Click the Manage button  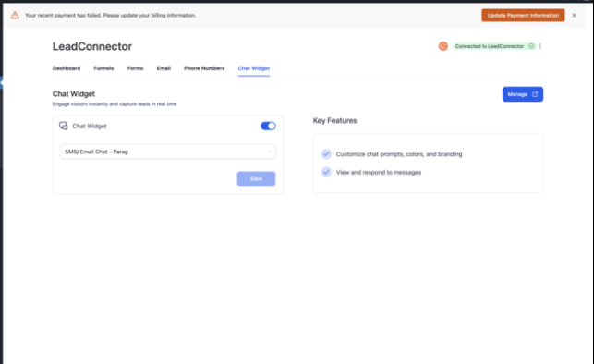(522, 94)
